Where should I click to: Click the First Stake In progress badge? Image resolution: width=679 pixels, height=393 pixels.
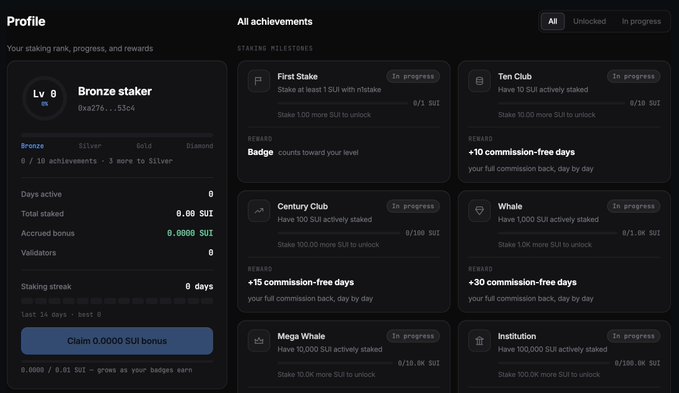(x=413, y=76)
